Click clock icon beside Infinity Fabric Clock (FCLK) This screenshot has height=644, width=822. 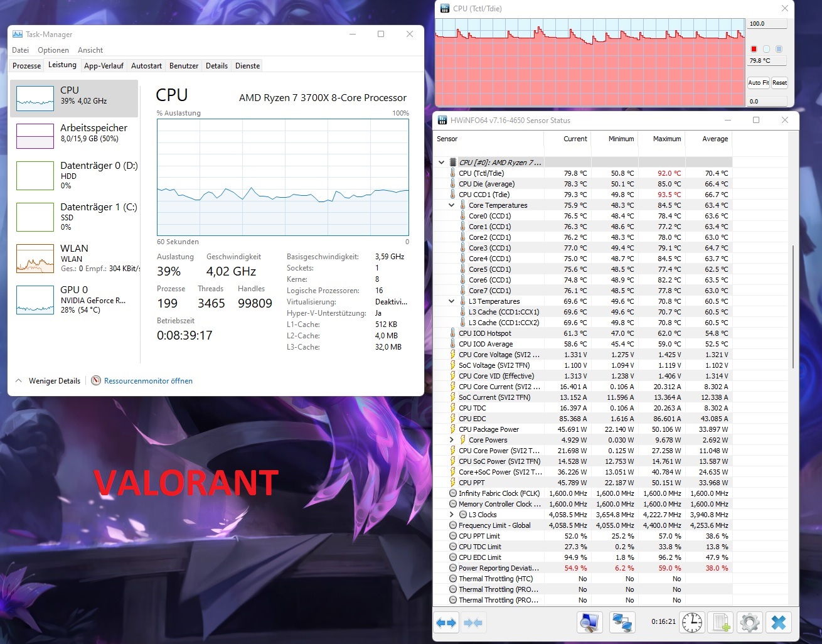pyautogui.click(x=452, y=493)
